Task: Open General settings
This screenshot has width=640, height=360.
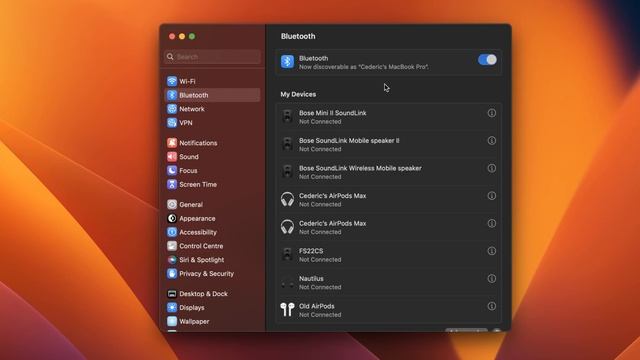Action: (212, 204)
